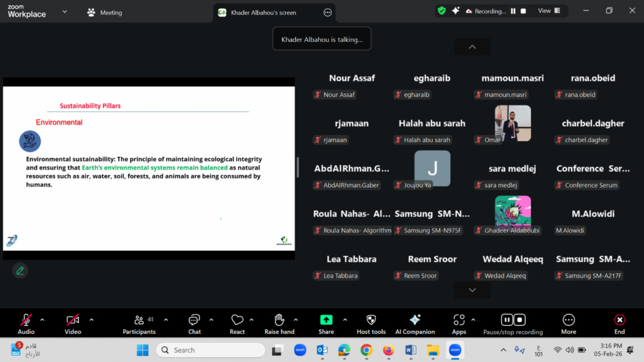
Task: Open Host tools shield icon
Action: (x=371, y=320)
